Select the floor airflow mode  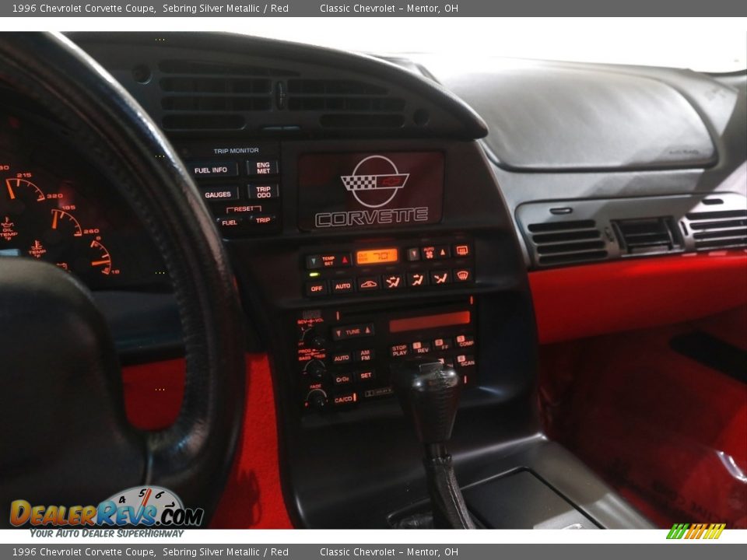point(440,277)
